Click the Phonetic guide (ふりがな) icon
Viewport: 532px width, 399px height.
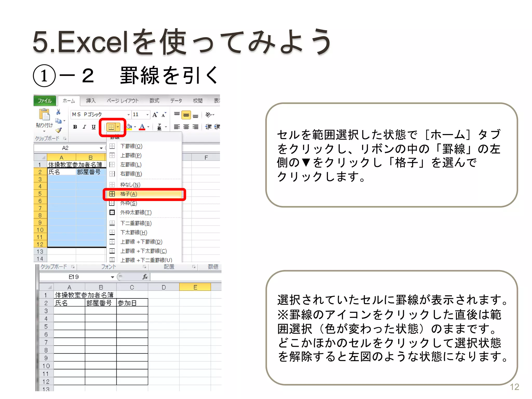coord(159,127)
